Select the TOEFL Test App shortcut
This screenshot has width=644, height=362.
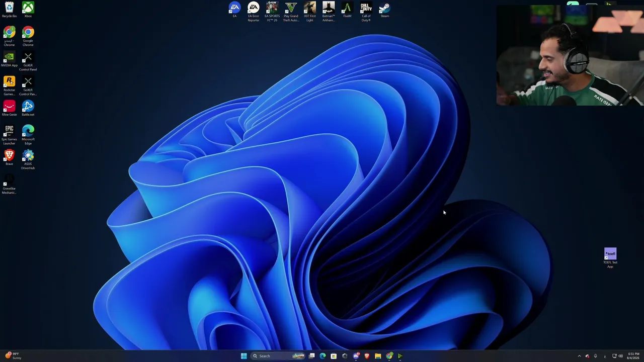[610, 258]
